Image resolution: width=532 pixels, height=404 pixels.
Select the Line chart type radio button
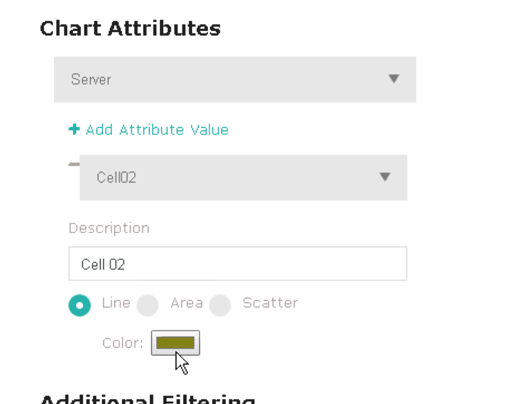(80, 305)
